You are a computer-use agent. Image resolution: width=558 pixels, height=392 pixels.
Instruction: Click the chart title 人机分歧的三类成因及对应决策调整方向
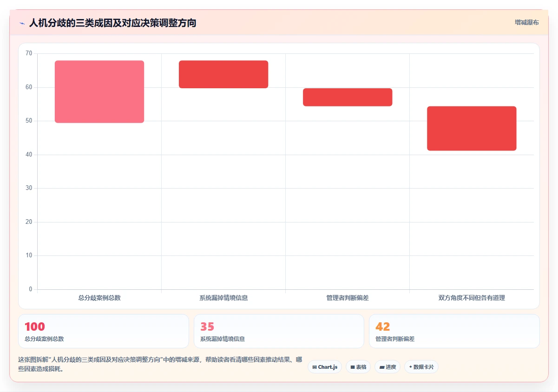tap(112, 23)
